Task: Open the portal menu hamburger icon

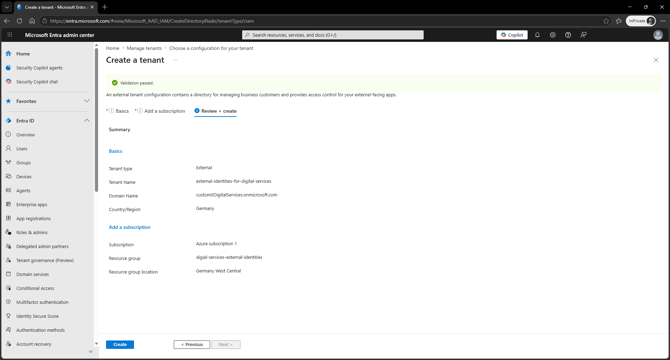Action: coord(9,35)
